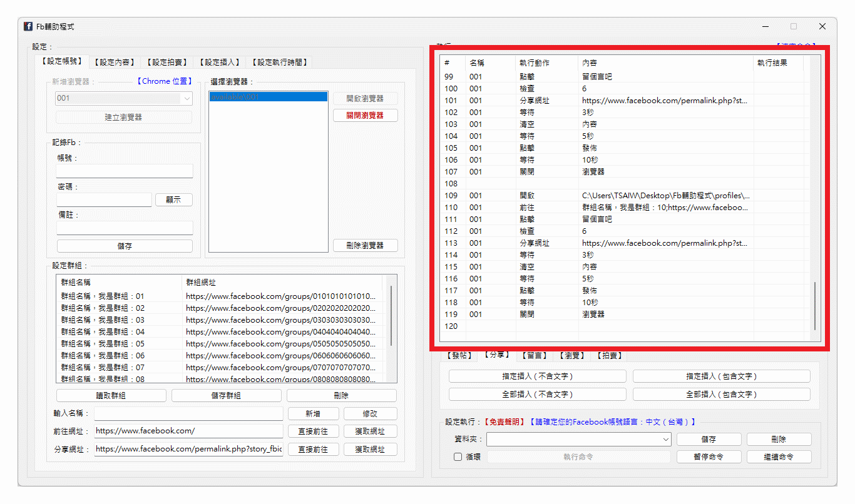The image size is (855, 504).
Task: Select command row 105 點擊 發佈
Action: [626, 148]
